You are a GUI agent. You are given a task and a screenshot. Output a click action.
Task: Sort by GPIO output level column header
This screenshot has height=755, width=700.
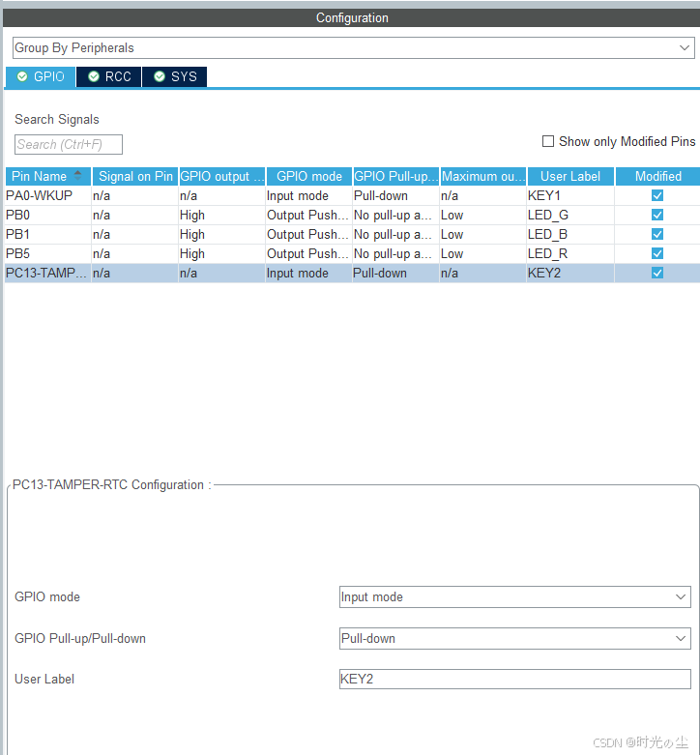pyautogui.click(x=222, y=176)
